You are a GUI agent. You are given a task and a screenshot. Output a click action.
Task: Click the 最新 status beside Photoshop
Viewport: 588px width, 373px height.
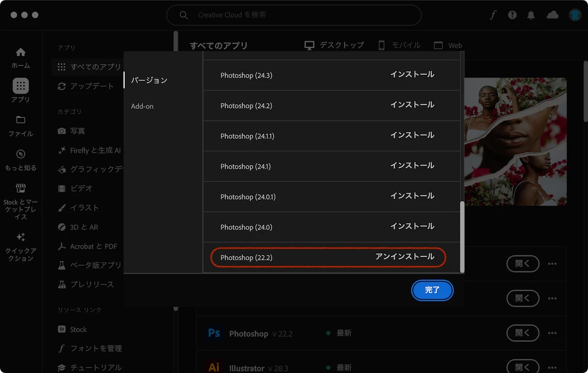tap(339, 333)
